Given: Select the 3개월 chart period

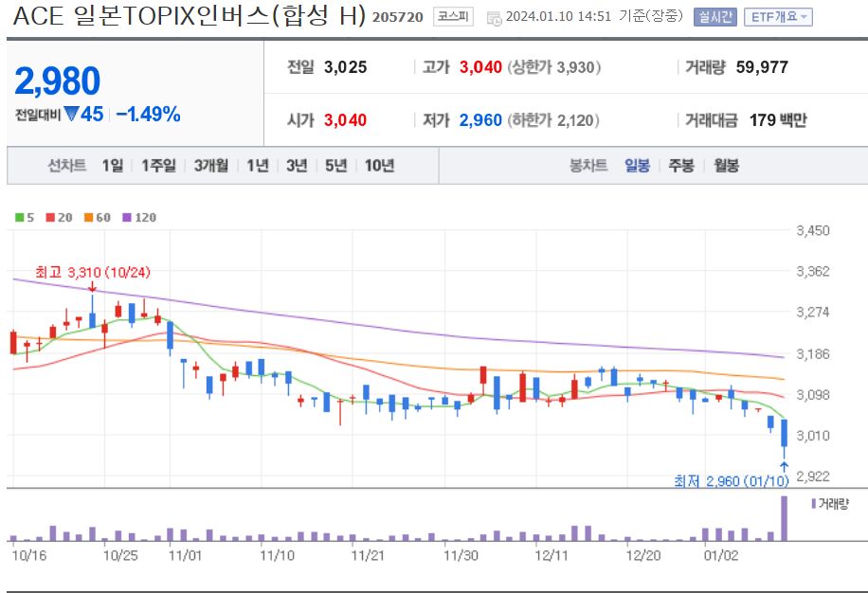Looking at the screenshot, I should [211, 166].
